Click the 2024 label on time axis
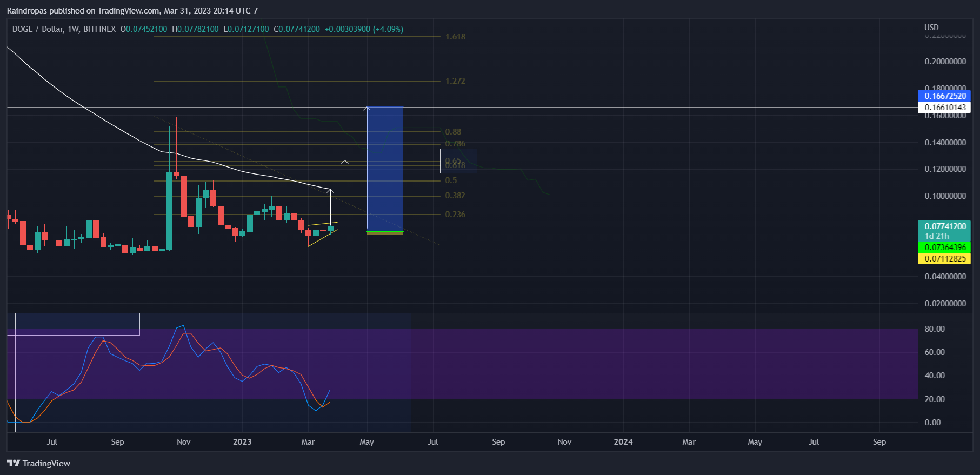 [623, 442]
